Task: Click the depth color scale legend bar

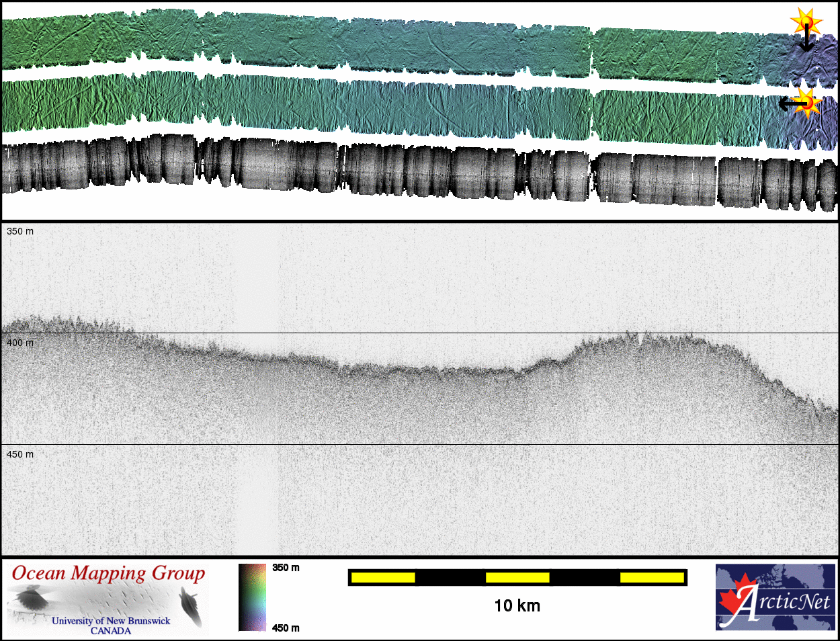Action: point(252,597)
